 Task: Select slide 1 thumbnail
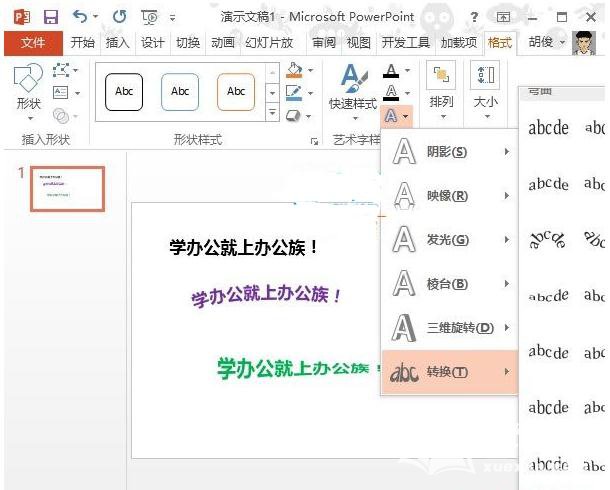[x=68, y=189]
